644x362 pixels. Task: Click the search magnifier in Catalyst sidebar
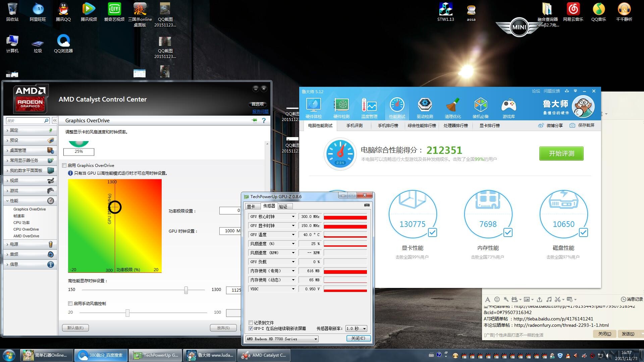click(x=46, y=120)
